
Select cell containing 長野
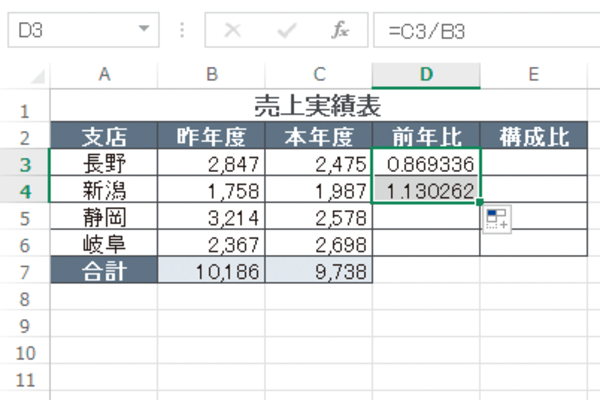pyautogui.click(x=104, y=162)
